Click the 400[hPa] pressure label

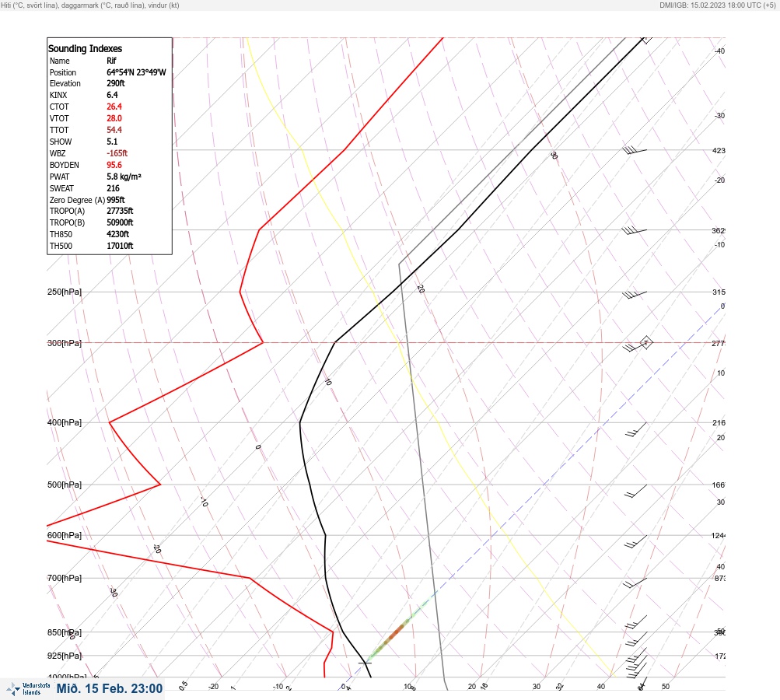point(65,422)
